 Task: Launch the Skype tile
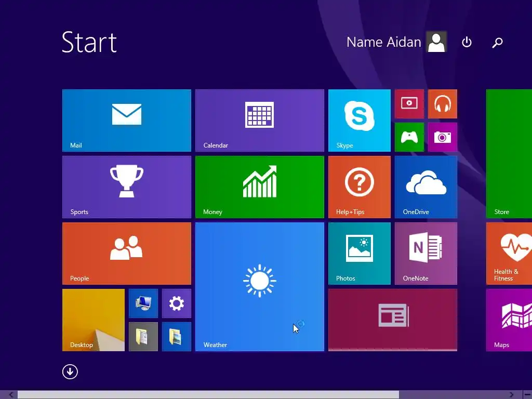[360, 121]
